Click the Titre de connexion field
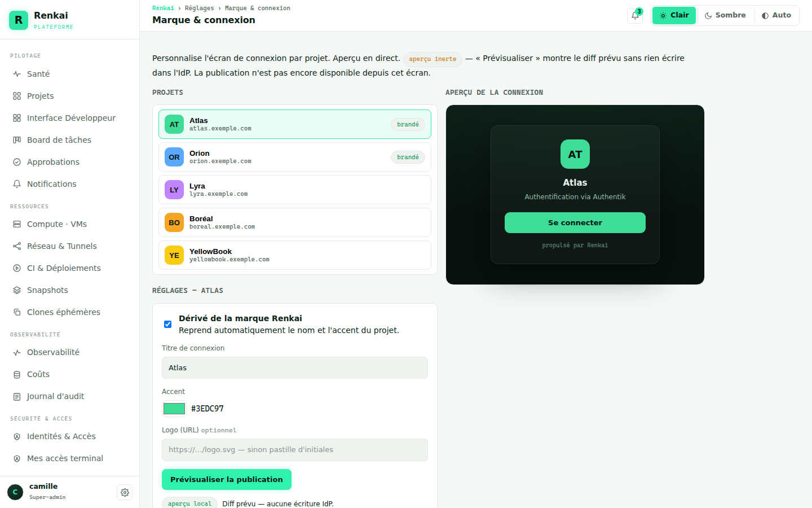This screenshot has height=508, width=812. [295, 367]
